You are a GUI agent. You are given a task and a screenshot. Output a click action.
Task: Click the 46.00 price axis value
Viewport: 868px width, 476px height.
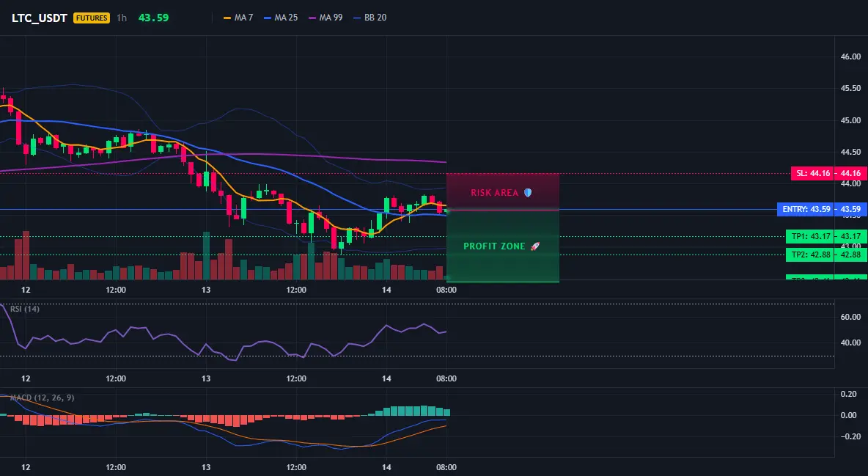(851, 56)
